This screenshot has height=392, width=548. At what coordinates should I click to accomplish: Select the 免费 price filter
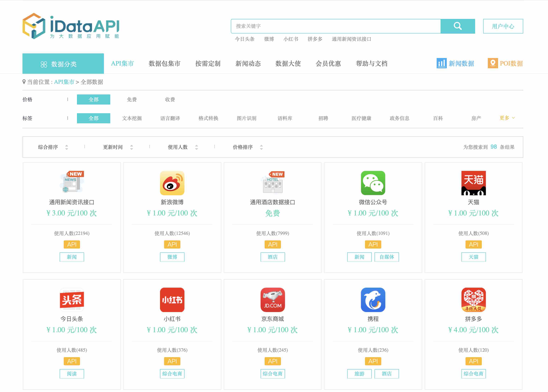pos(132,99)
